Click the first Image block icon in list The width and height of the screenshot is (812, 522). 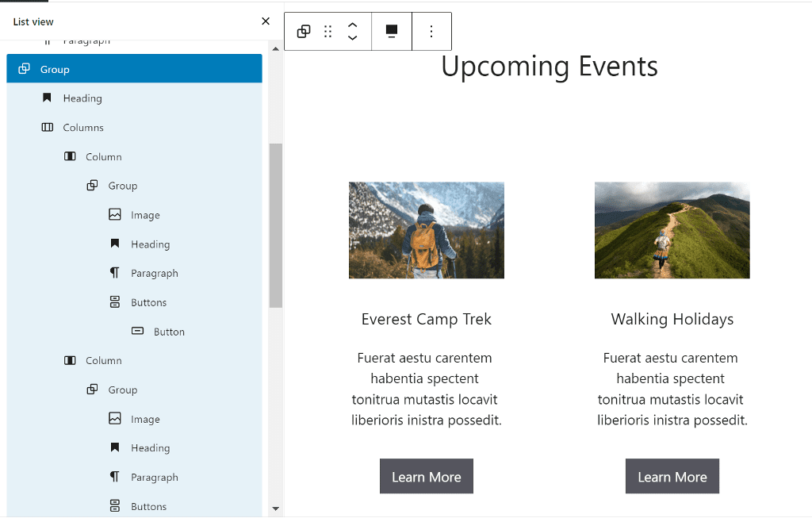(x=115, y=215)
